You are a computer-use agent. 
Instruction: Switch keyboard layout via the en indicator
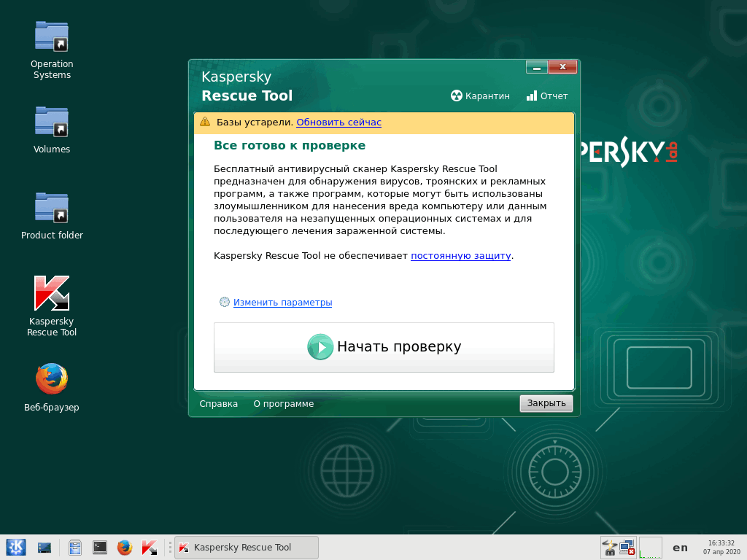tap(680, 548)
